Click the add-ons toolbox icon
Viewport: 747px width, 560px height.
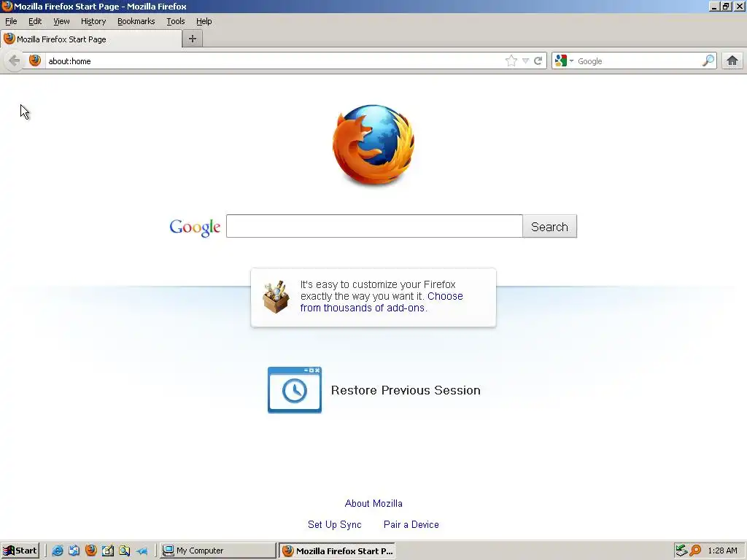coord(276,297)
